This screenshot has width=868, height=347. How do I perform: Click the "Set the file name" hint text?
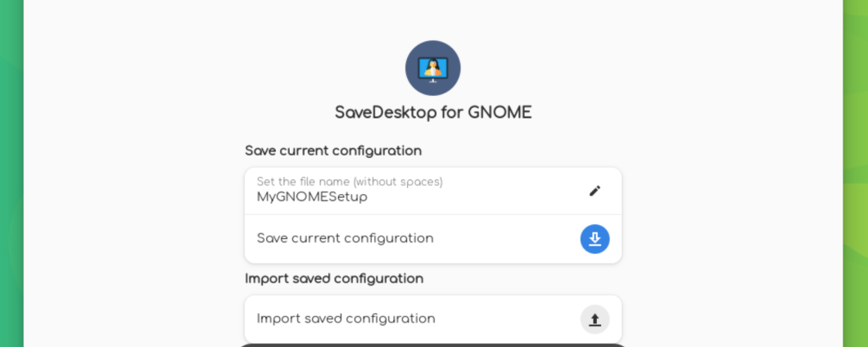point(301,182)
